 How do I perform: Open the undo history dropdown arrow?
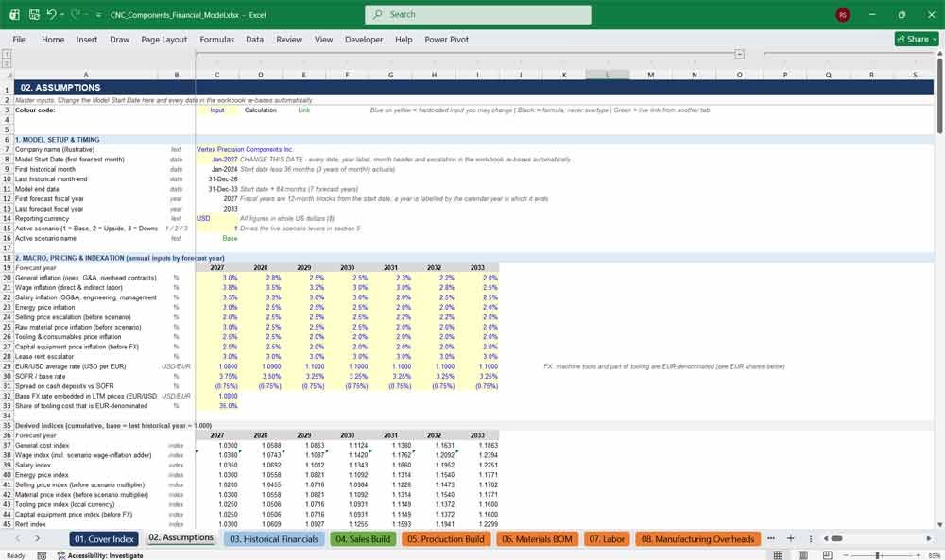pyautogui.click(x=62, y=14)
